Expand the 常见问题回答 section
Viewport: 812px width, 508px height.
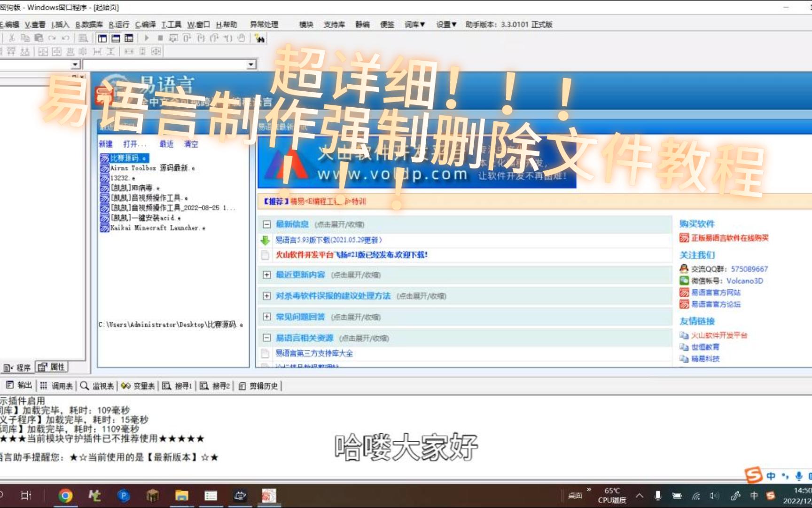pyautogui.click(x=266, y=317)
